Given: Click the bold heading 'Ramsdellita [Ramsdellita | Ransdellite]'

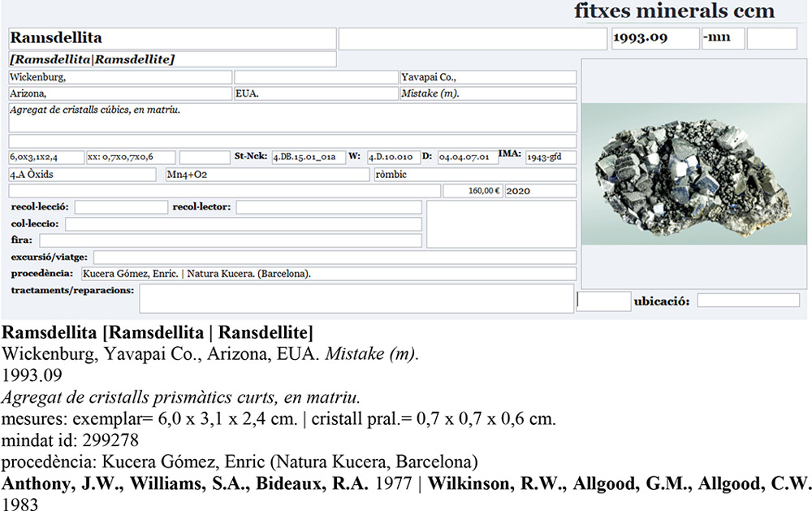Looking at the screenshot, I should coord(158,333).
